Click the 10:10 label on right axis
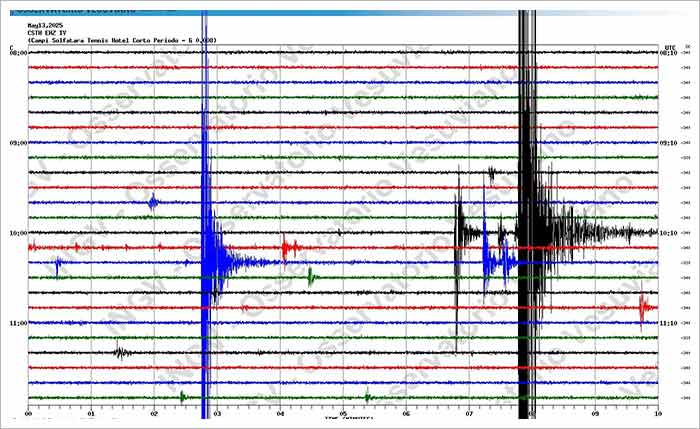Image resolution: width=700 pixels, height=429 pixels. (x=669, y=233)
